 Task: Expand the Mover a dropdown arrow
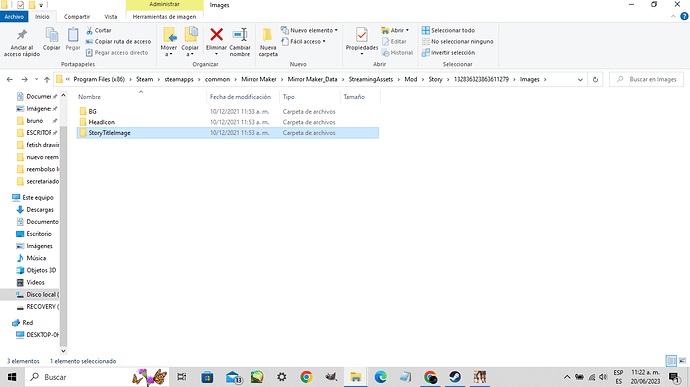[x=169, y=54]
